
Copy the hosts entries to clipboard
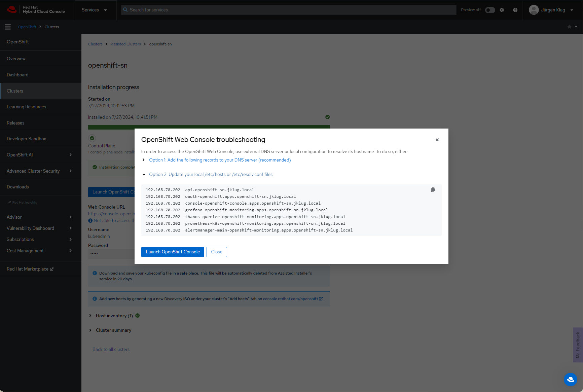pyautogui.click(x=433, y=190)
